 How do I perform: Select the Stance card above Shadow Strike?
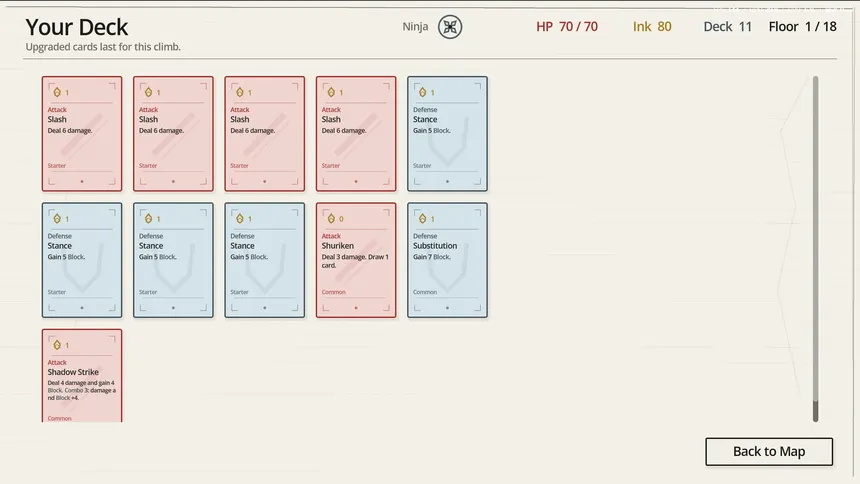(82, 260)
